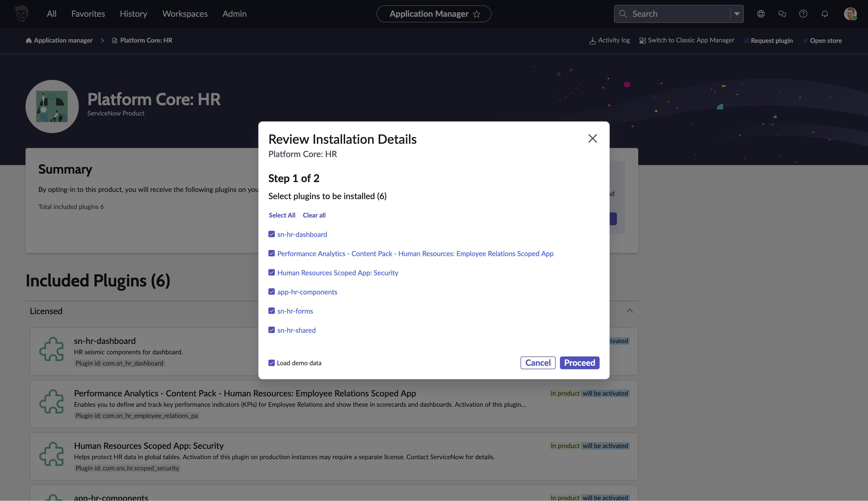Open the Workspaces menu
Screen dimensions: 868x501
[x=185, y=14]
